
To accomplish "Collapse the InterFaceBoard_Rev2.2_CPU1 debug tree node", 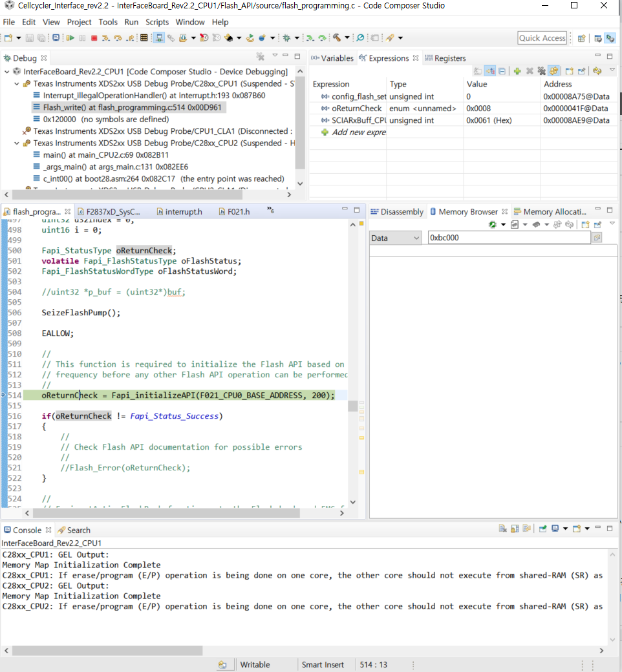I will click(7, 72).
